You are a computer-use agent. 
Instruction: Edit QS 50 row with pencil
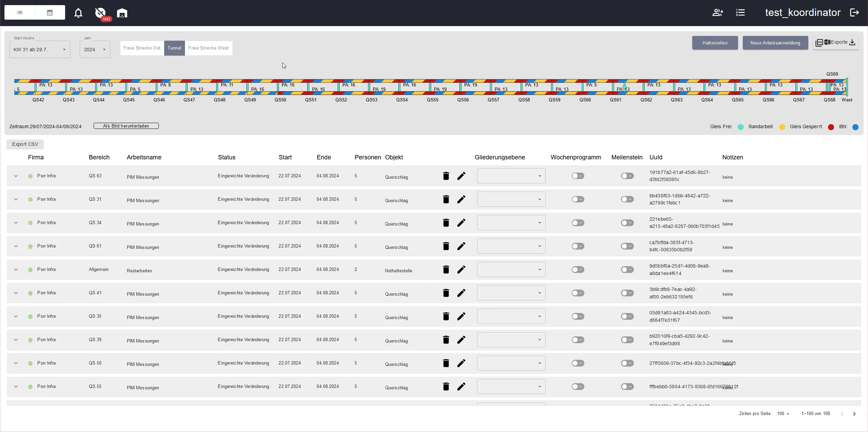coord(461,363)
